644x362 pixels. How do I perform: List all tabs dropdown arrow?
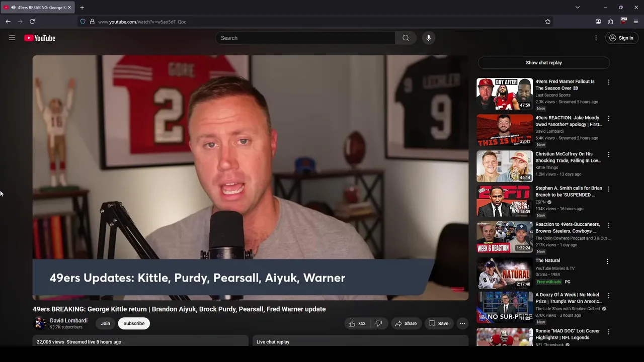pyautogui.click(x=578, y=8)
